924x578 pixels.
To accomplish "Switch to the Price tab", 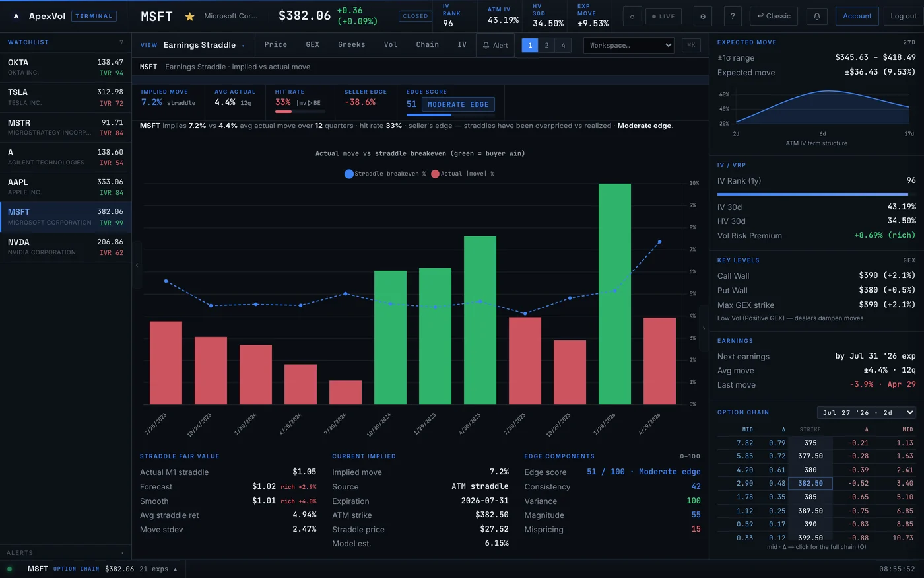I will pyautogui.click(x=276, y=44).
